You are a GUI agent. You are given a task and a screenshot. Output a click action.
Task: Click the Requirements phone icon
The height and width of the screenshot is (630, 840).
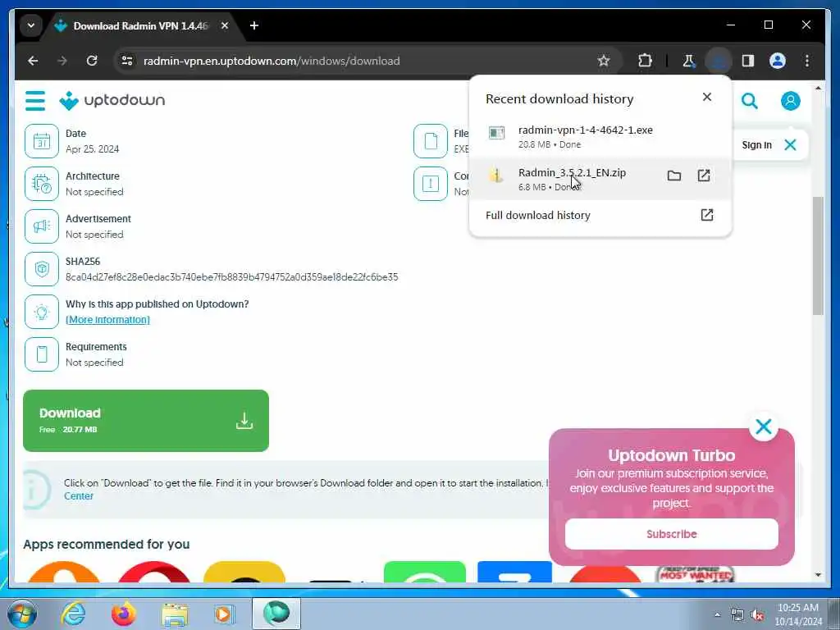coord(42,354)
